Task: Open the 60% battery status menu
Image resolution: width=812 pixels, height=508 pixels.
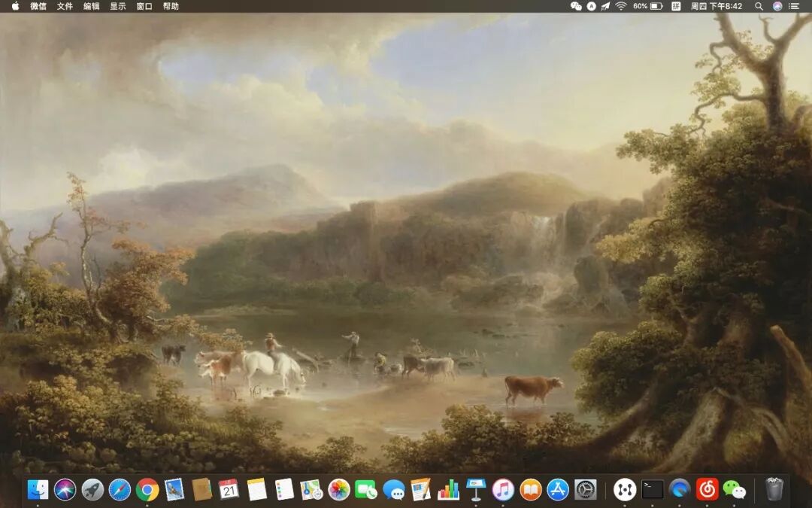Action: click(648, 6)
